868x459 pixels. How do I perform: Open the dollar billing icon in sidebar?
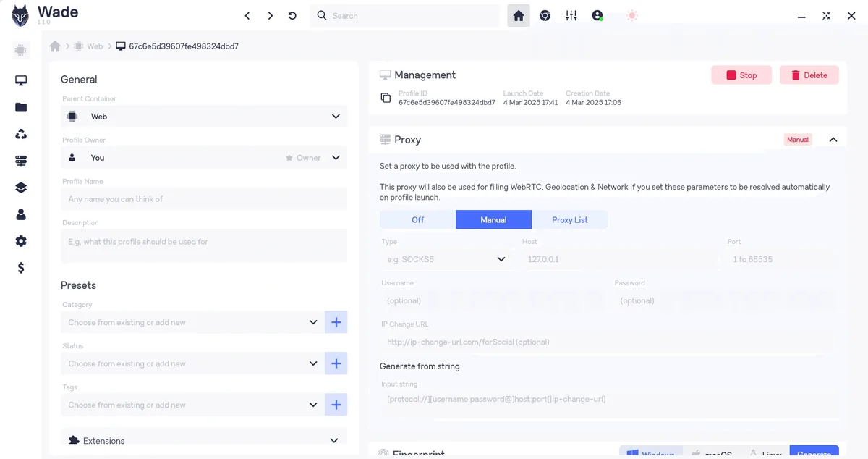click(x=21, y=268)
